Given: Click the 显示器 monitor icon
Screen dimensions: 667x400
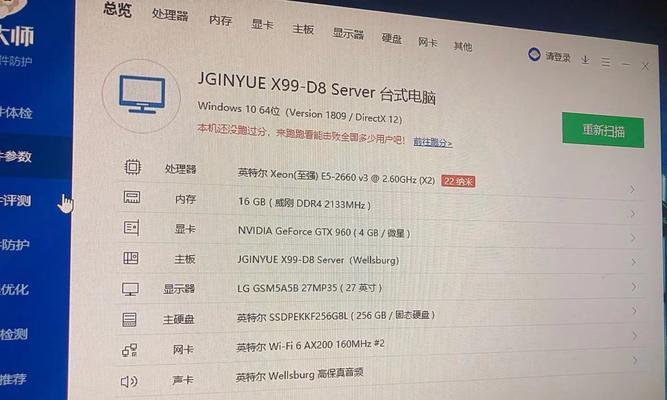Looking at the screenshot, I should click(130, 289).
